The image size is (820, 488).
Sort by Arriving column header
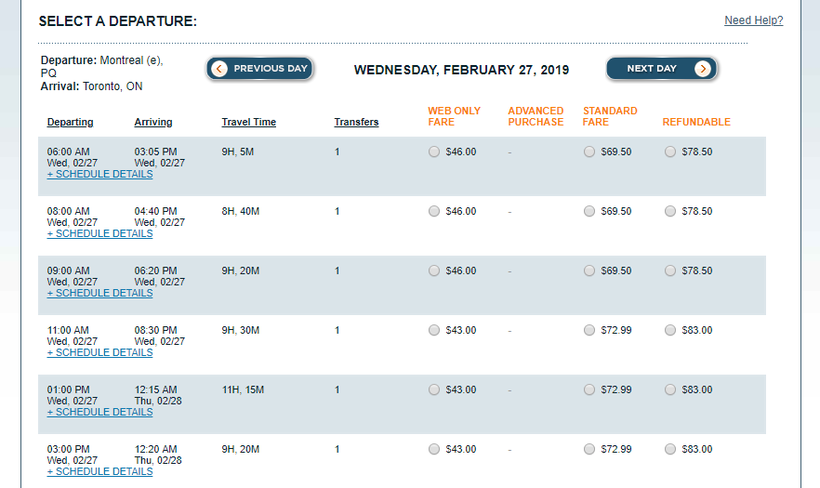(x=153, y=123)
